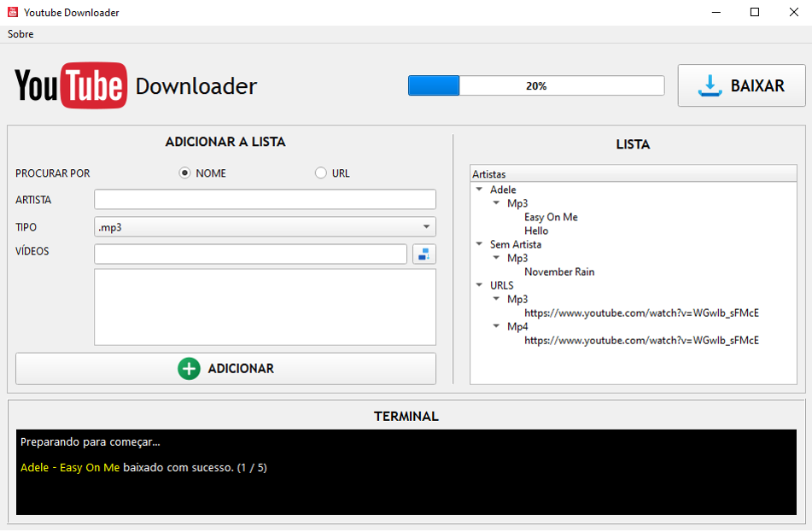The height and width of the screenshot is (532, 812).
Task: Collapse the Mp4 node under URLS
Action: [496, 326]
